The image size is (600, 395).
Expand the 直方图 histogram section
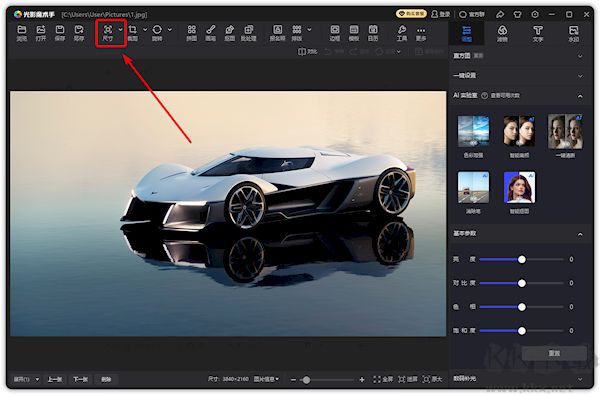coord(580,56)
